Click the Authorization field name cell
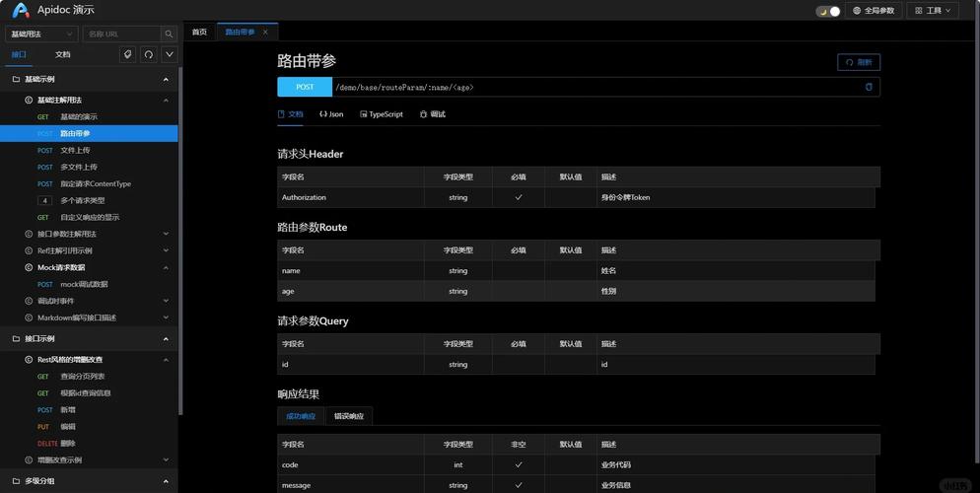This screenshot has height=493, width=980. pyautogui.click(x=351, y=197)
